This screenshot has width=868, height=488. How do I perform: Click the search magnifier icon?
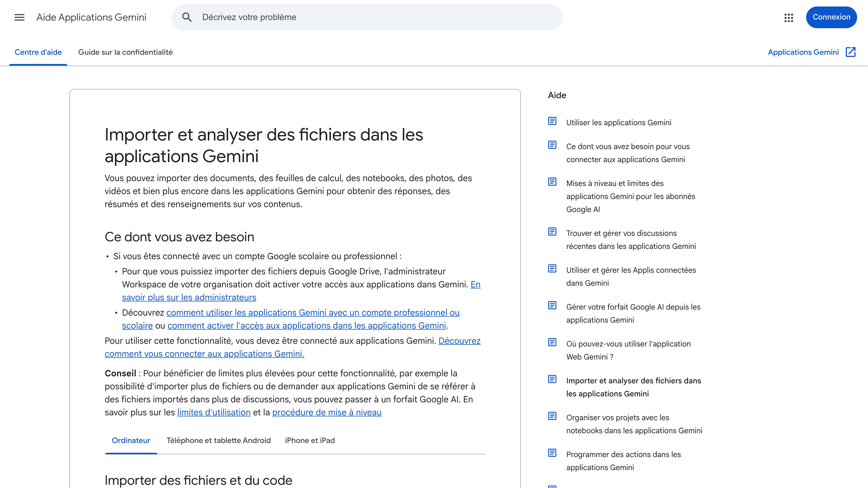coord(187,17)
